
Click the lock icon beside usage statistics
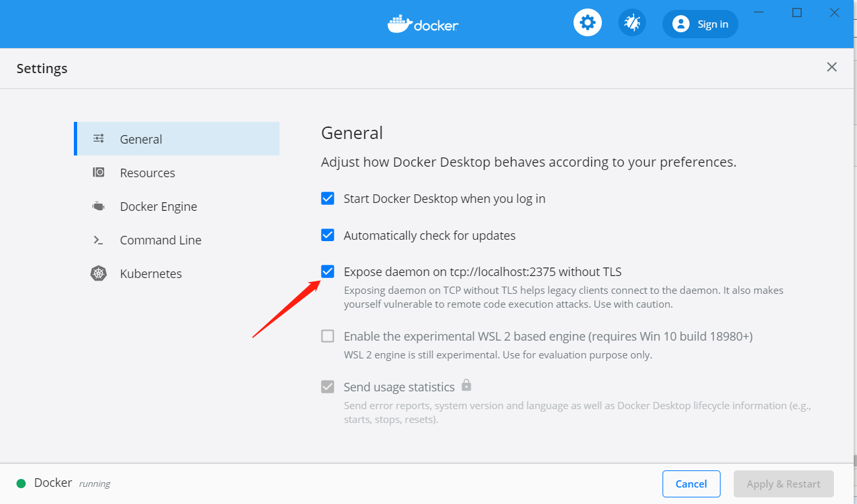click(467, 385)
